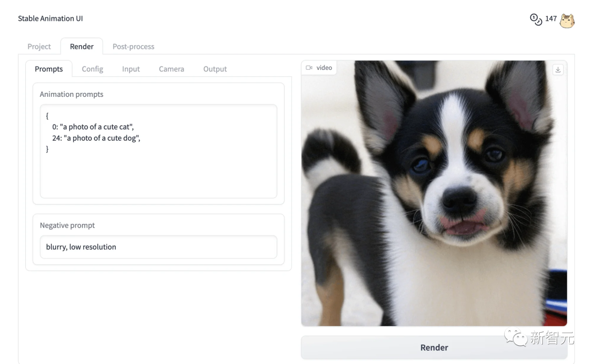Open the Camera settings tab
Image resolution: width=594 pixels, height=364 pixels.
coord(171,69)
